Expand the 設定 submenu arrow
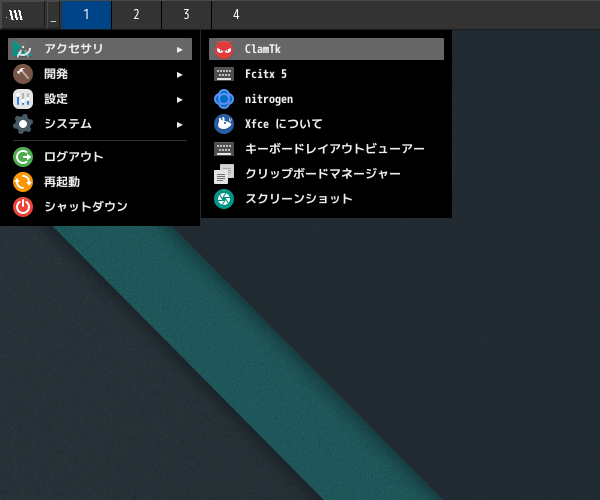Image resolution: width=600 pixels, height=500 pixels. [179, 99]
